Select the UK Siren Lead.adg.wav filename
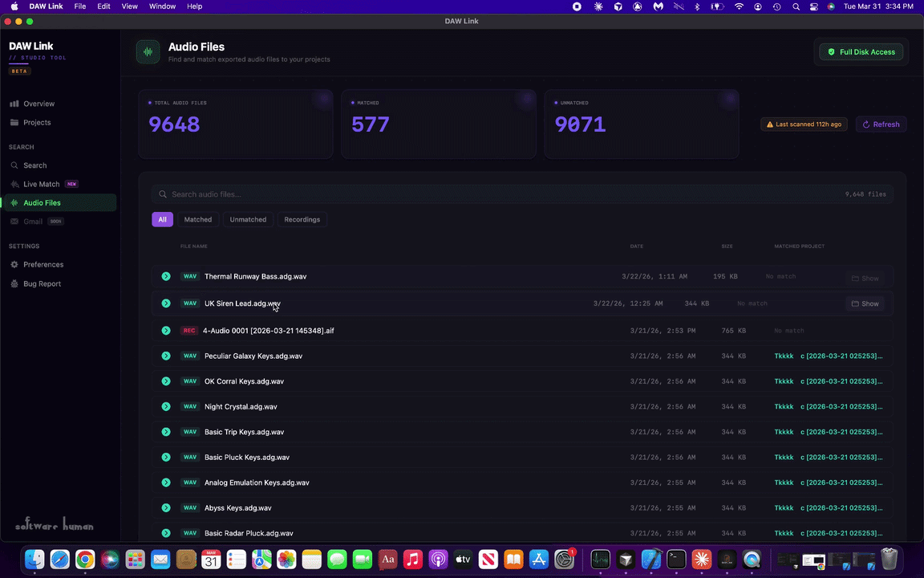 pos(242,303)
